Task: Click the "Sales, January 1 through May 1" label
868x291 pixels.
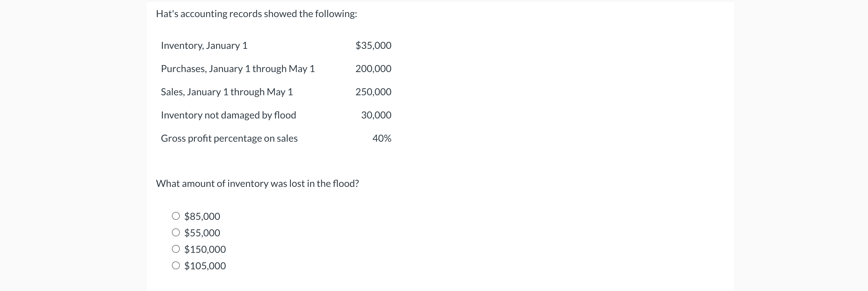Action: tap(227, 92)
